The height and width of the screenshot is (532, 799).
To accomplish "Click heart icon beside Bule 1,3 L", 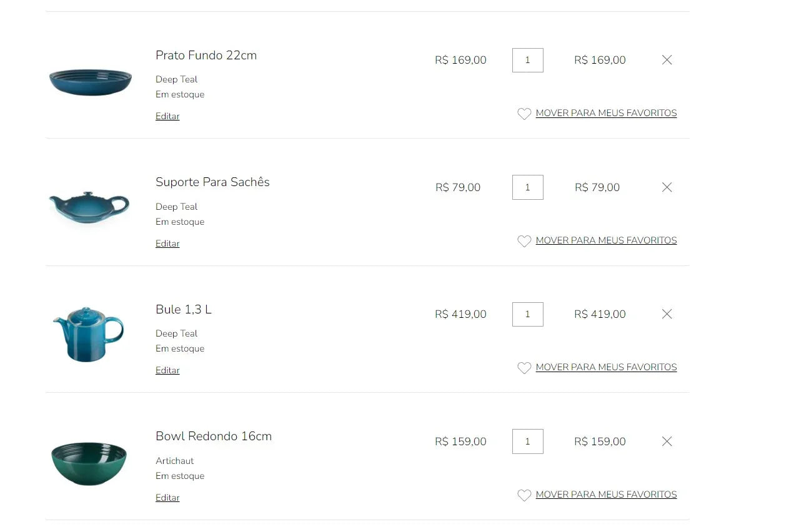I will (x=524, y=368).
